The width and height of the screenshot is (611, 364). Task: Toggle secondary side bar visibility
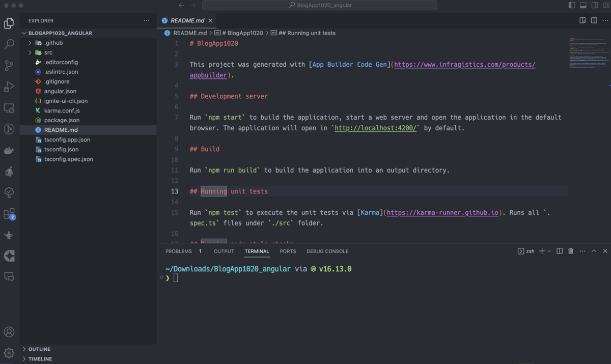[594, 5]
